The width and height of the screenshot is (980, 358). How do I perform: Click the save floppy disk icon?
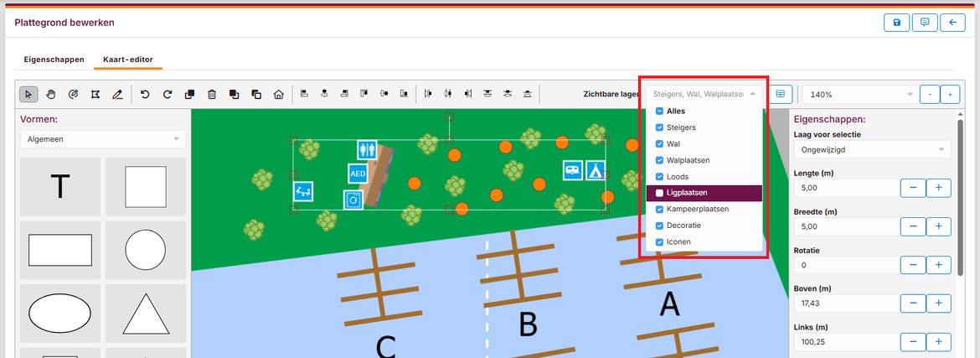tap(896, 23)
